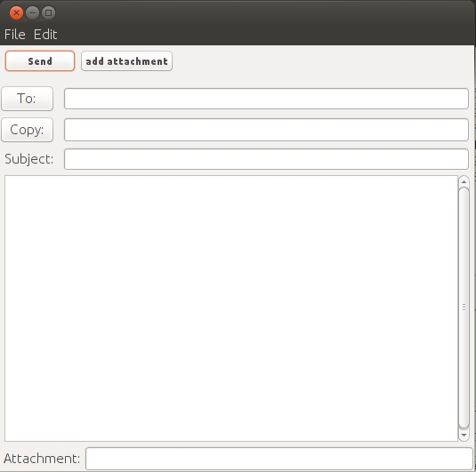Click the add attachment button

point(126,61)
